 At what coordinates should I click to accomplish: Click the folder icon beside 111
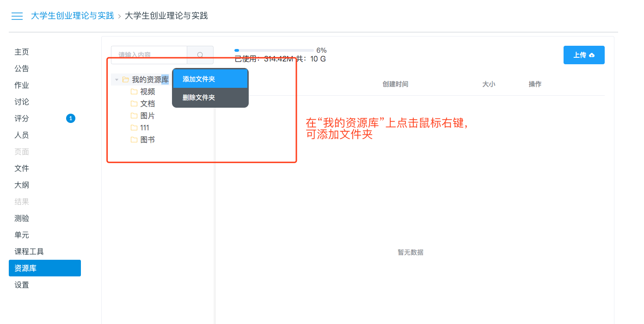[x=134, y=128]
